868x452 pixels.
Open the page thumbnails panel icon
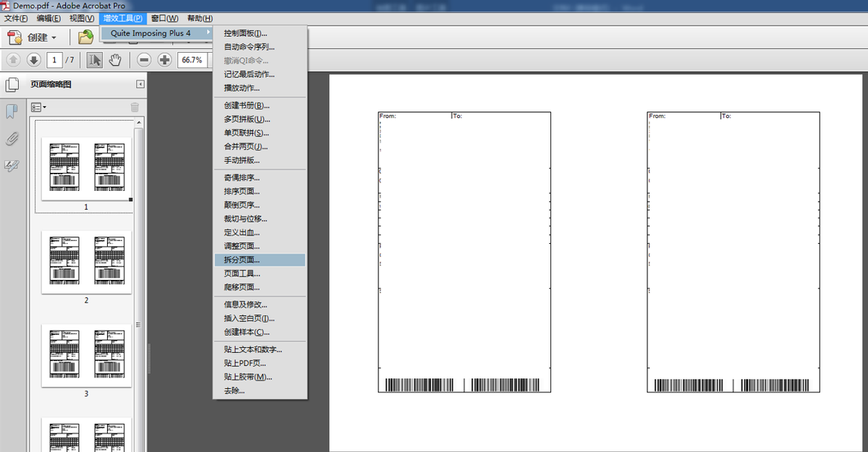(12, 85)
